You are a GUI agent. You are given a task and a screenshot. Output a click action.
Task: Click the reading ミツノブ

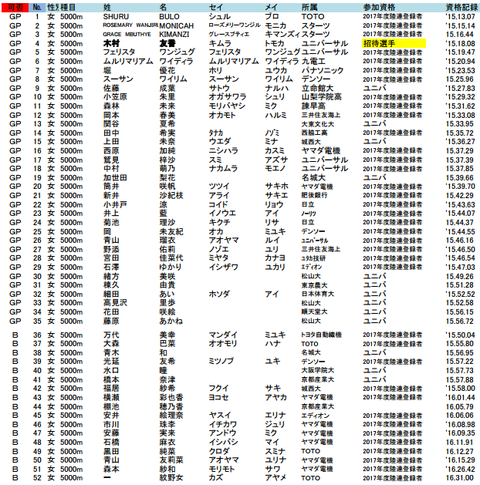coord(221,361)
